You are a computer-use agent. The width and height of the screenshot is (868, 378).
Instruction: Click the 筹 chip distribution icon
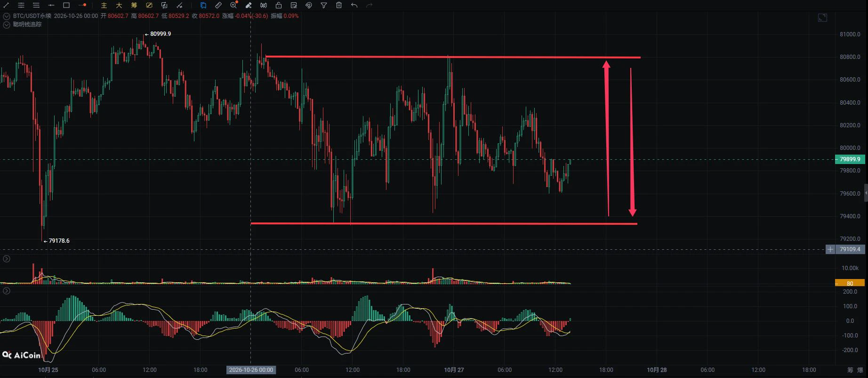pyautogui.click(x=134, y=5)
